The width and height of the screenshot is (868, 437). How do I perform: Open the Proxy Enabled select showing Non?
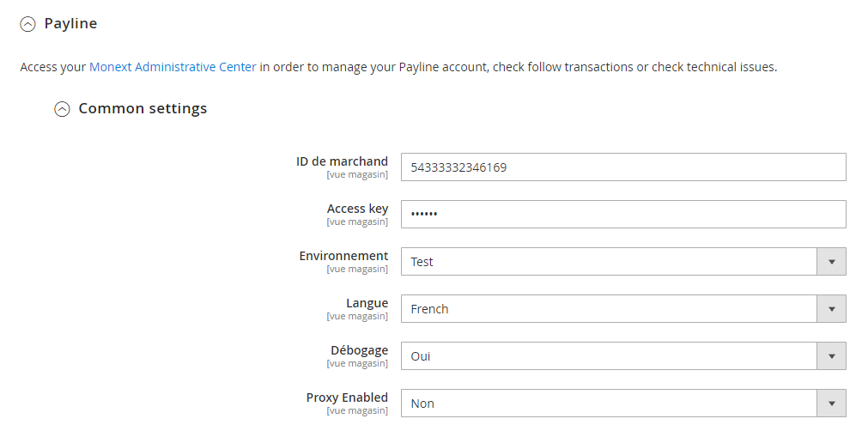pyautogui.click(x=609, y=404)
